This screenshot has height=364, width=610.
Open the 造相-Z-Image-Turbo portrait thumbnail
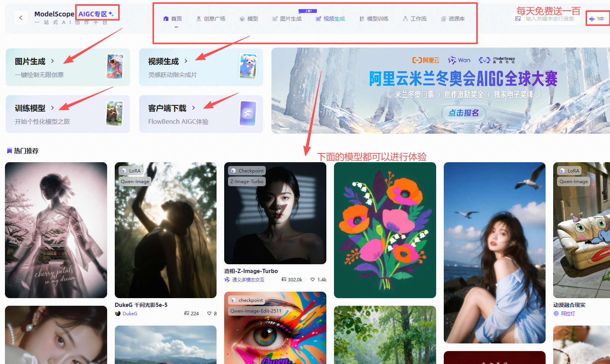[275, 213]
